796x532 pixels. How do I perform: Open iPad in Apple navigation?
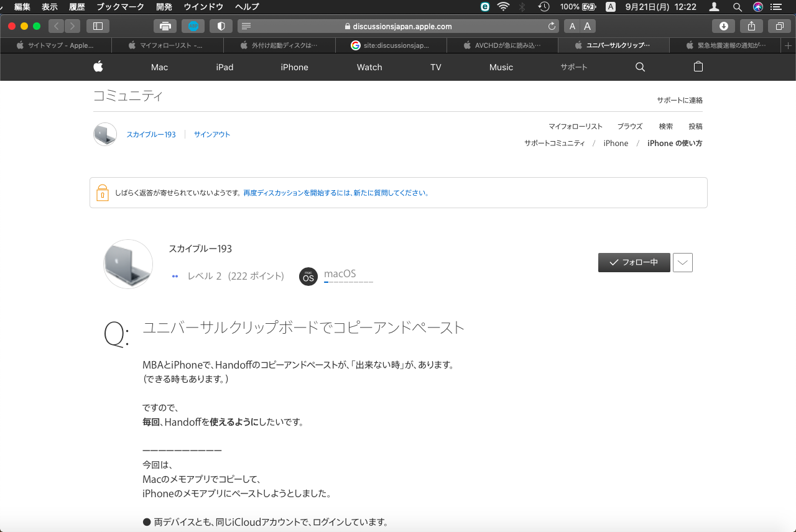pyautogui.click(x=224, y=67)
